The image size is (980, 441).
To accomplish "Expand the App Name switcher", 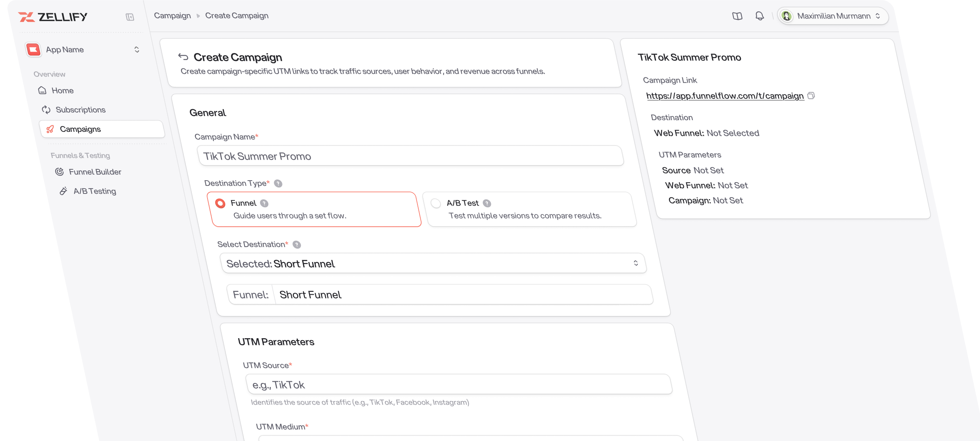I will pos(137,50).
